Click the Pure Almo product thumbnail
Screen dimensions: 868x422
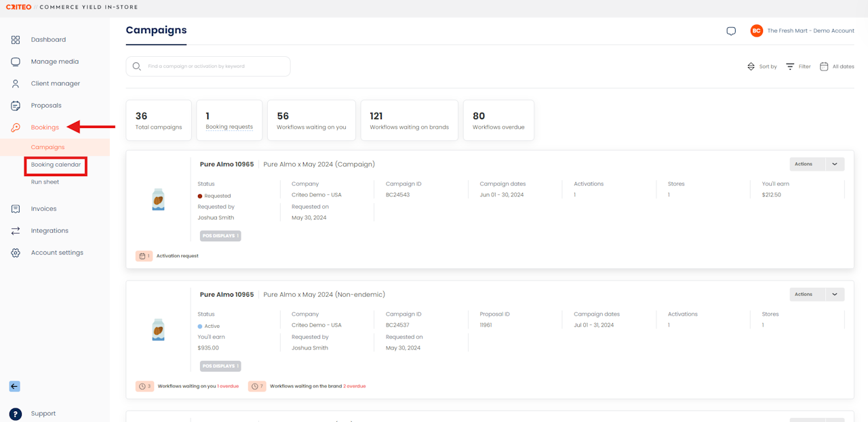pyautogui.click(x=157, y=200)
